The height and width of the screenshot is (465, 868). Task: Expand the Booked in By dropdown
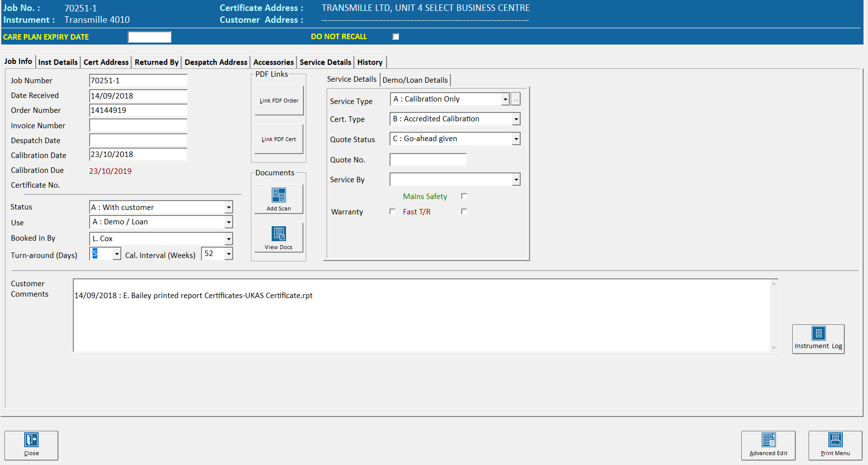[229, 239]
